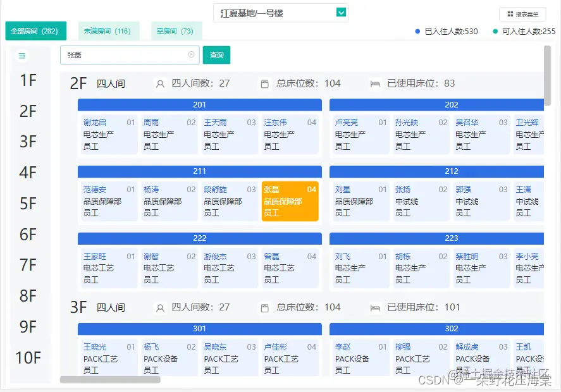Select bed card of 张扬 in 212

click(x=421, y=201)
